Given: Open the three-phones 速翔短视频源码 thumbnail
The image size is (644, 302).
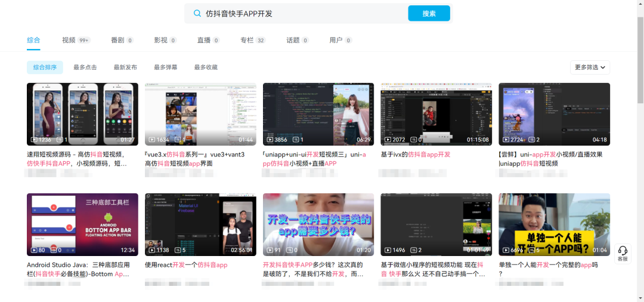Looking at the screenshot, I should click(82, 114).
